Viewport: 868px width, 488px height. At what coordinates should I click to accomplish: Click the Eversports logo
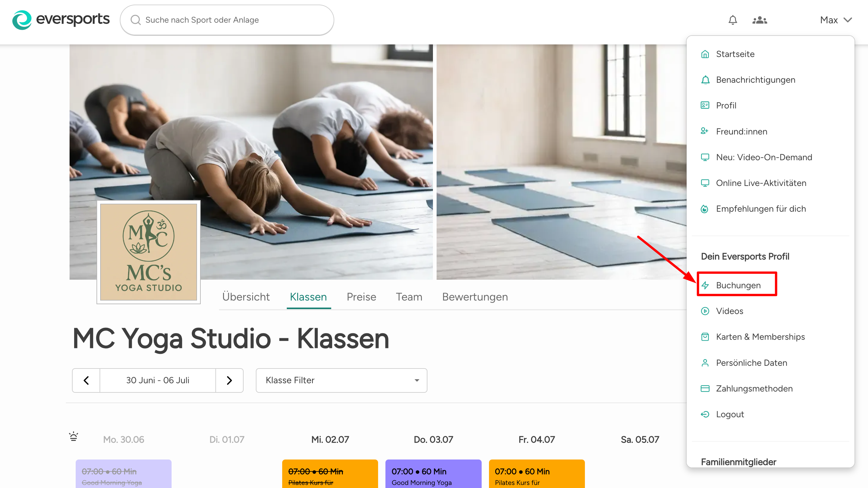pos(61,20)
